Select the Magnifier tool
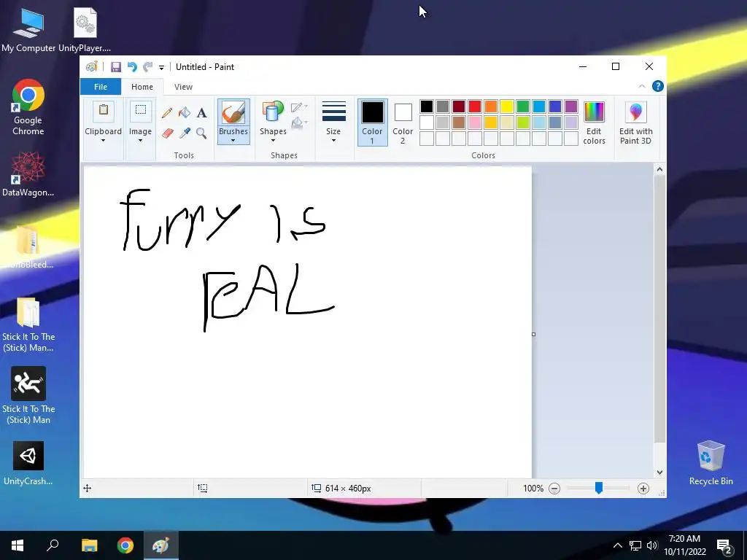 click(x=201, y=133)
